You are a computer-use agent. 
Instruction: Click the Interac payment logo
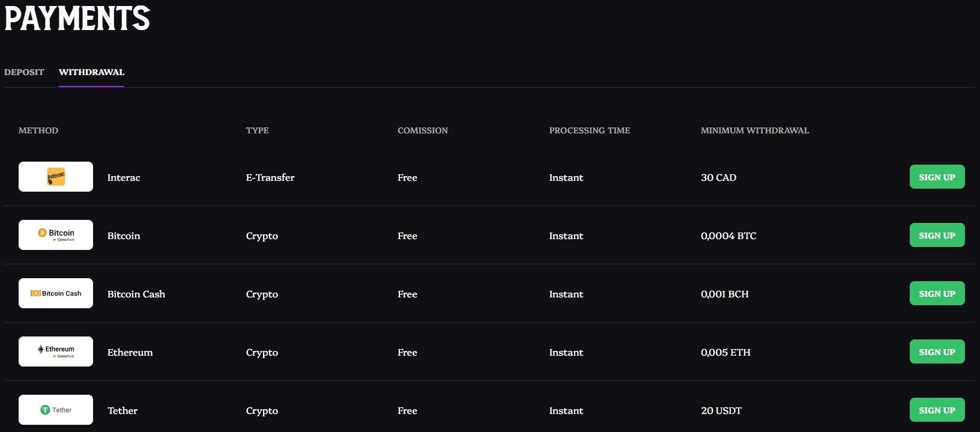pyautogui.click(x=56, y=177)
